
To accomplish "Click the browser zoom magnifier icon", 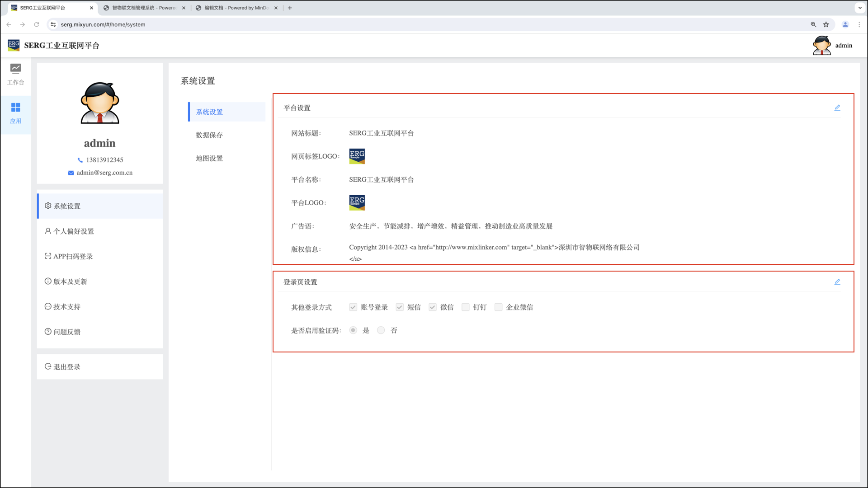I will click(813, 24).
